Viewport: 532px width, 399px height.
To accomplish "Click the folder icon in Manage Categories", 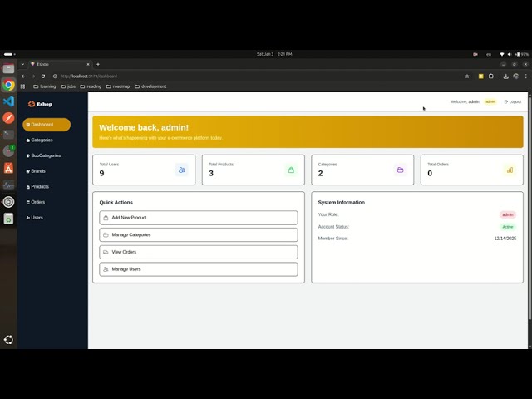I will pos(106,234).
